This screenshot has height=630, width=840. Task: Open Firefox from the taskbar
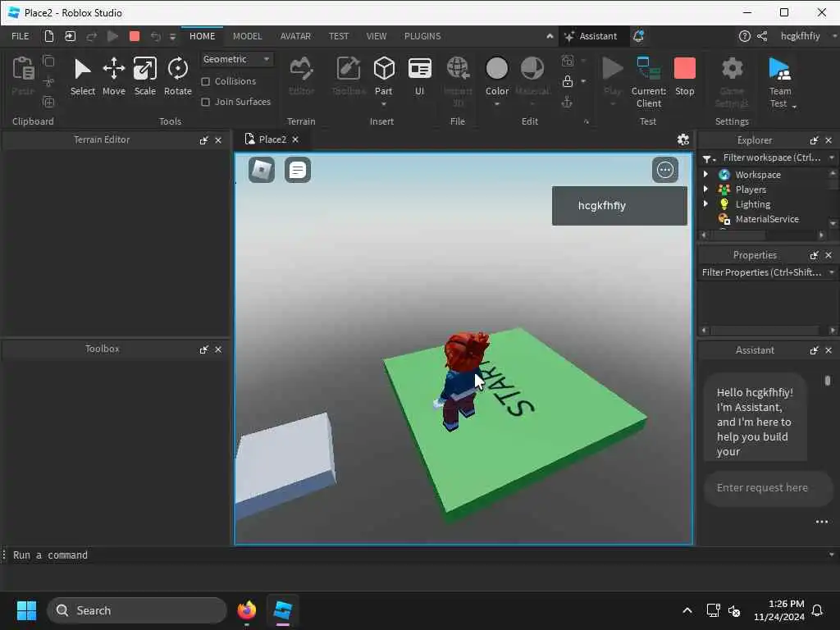point(246,610)
